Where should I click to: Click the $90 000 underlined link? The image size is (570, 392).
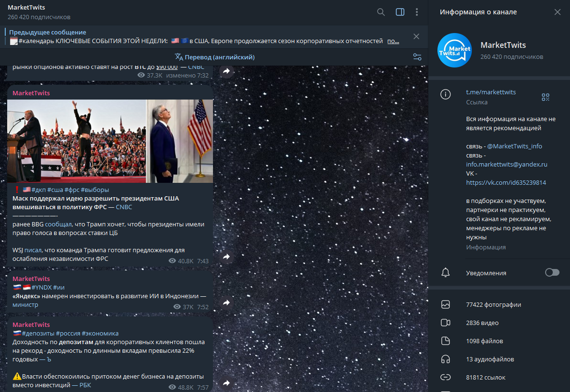point(167,67)
